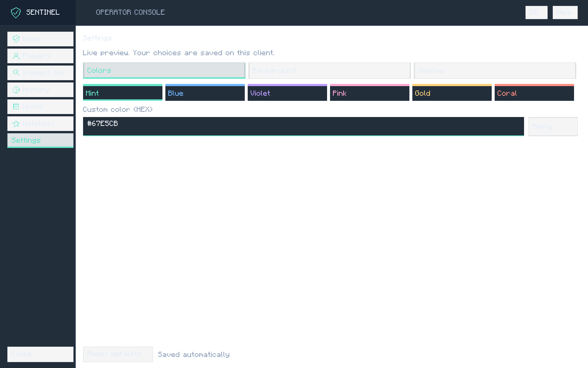Pick the Coral color preset
The height and width of the screenshot is (368, 588).
pyautogui.click(x=534, y=92)
